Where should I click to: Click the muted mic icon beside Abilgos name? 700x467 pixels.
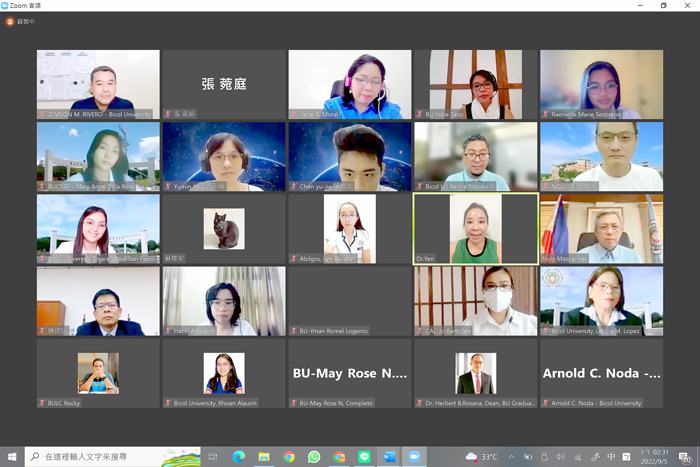294,259
